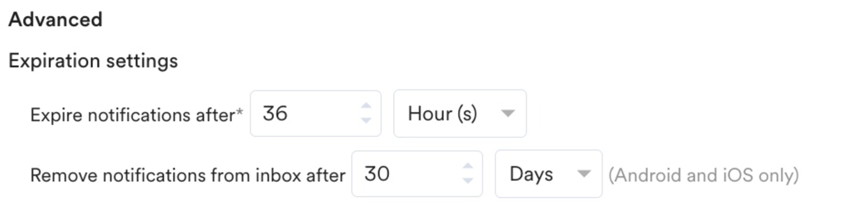The width and height of the screenshot is (868, 218).
Task: Open the Days unit dropdown
Action: click(548, 174)
